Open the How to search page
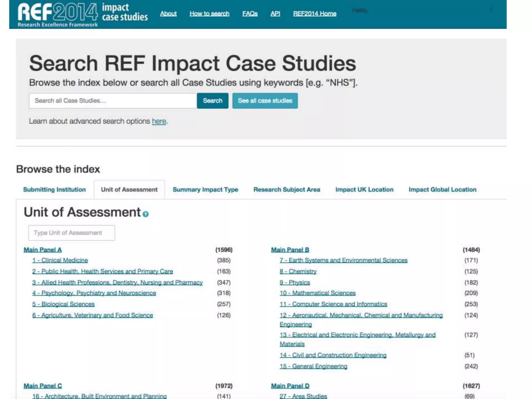The height and width of the screenshot is (399, 532). [x=209, y=14]
